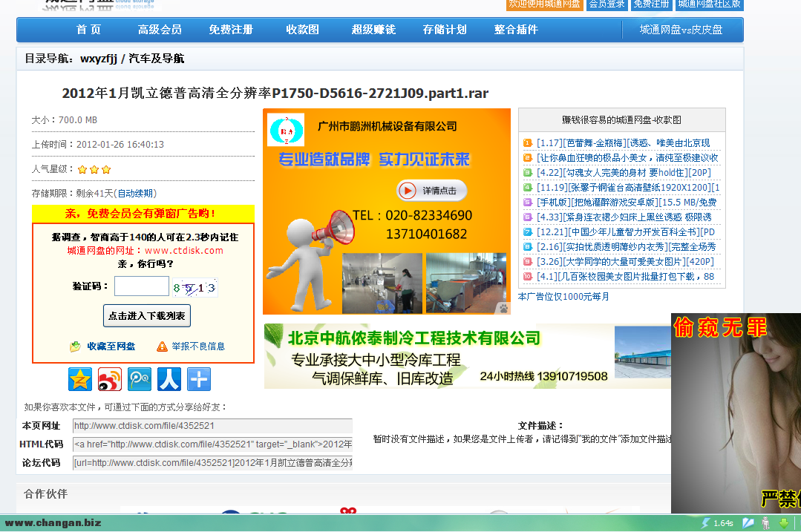Viewport: 801px width, 532px height.
Task: Click the folder icon beside 收藏至网盘
Action: coord(75,347)
